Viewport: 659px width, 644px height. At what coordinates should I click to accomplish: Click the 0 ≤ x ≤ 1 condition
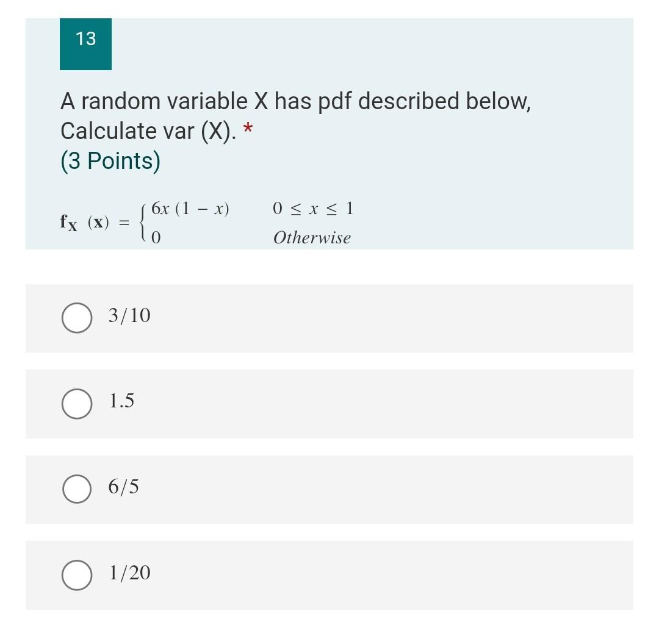[312, 209]
